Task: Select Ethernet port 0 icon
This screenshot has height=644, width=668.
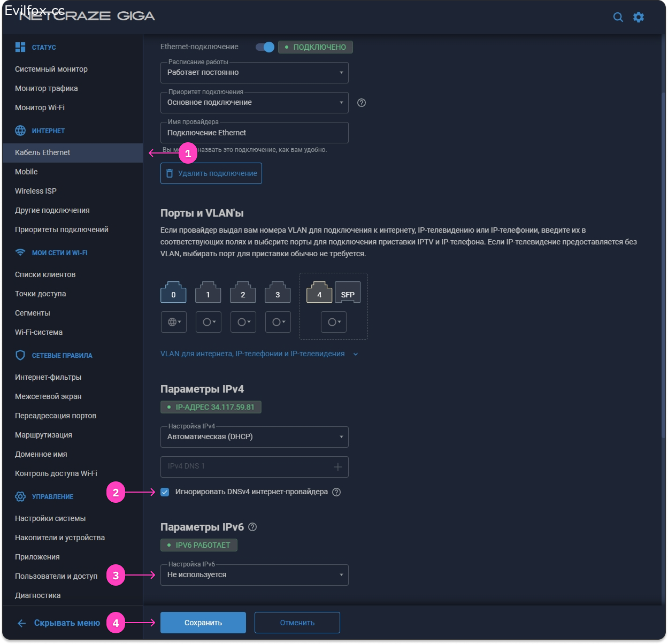Action: [173, 293]
